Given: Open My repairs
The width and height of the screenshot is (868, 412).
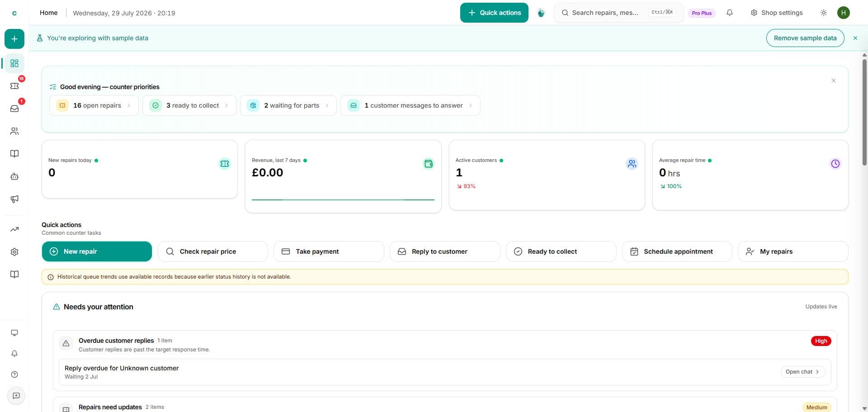Looking at the screenshot, I should 793,251.
